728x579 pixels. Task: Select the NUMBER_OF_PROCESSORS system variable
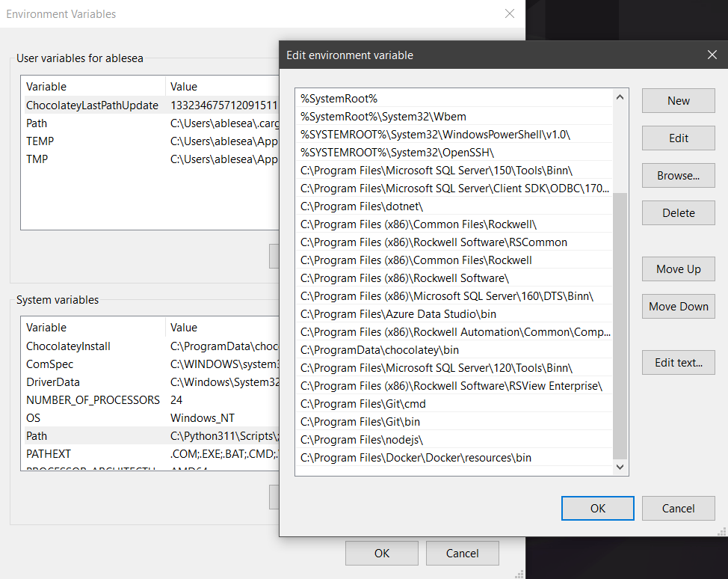[150, 400]
